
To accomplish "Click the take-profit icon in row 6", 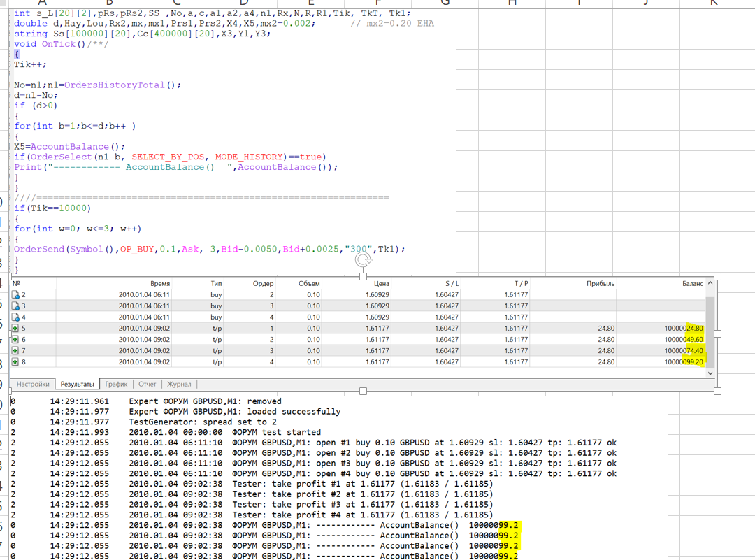I will pos(15,340).
